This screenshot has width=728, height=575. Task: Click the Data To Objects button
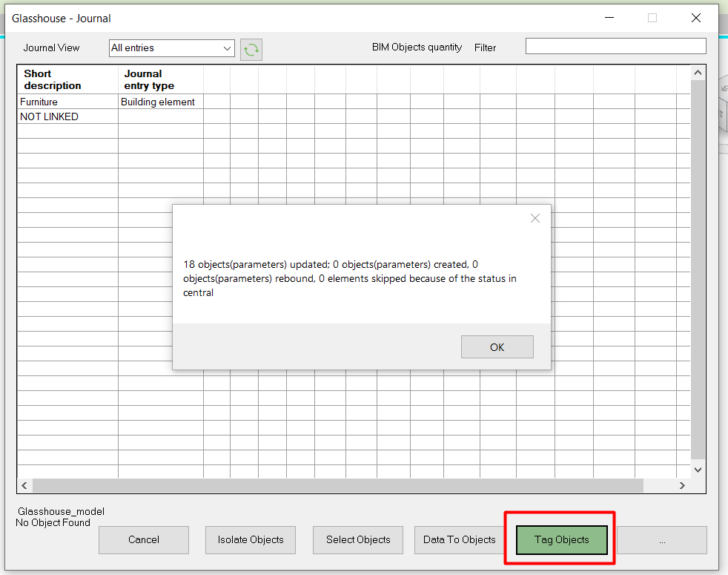[x=460, y=539]
